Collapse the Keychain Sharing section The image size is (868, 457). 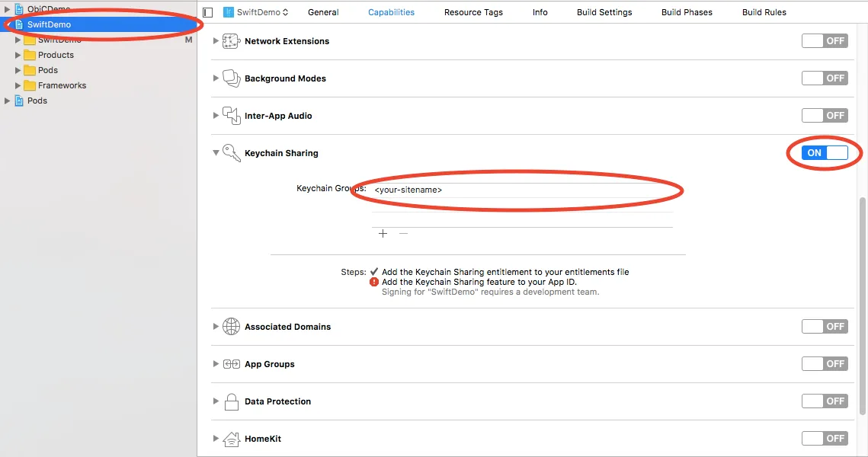point(216,153)
